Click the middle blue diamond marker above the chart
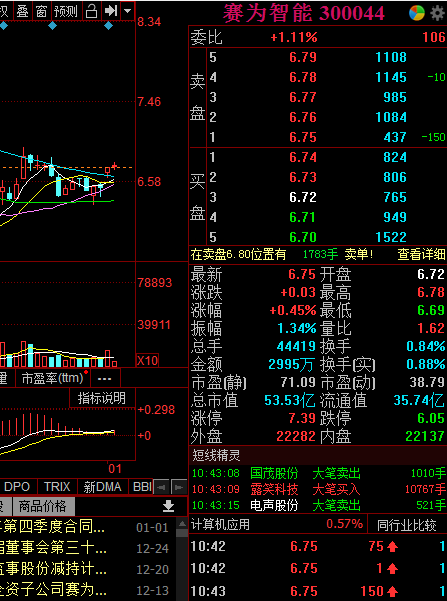The image size is (447, 601). [x=53, y=26]
